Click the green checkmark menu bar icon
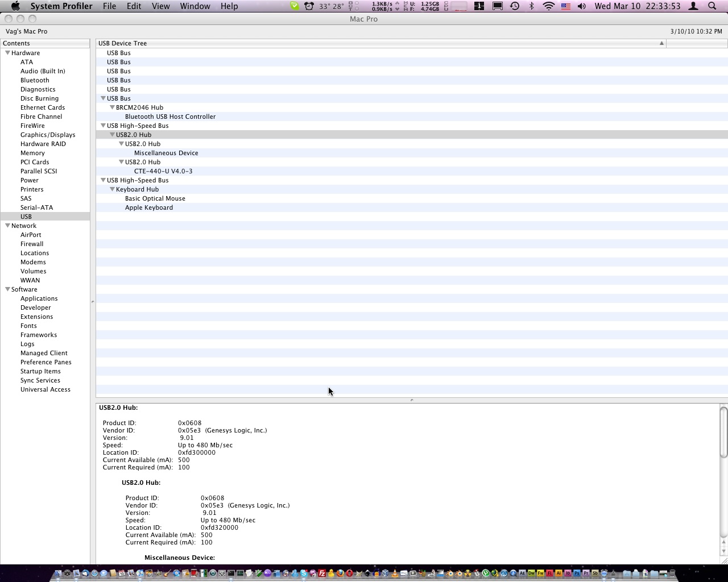 295,6
